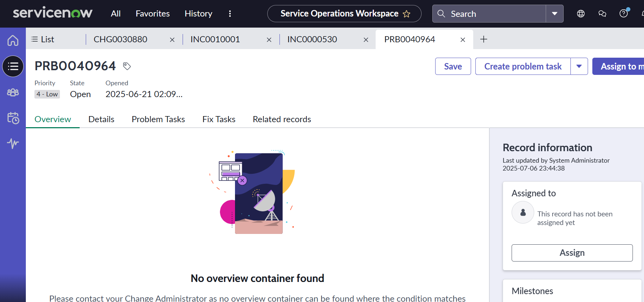Screen dimensions: 644x302
Task: Click the 4 - Low priority badge
Action: coord(47,94)
